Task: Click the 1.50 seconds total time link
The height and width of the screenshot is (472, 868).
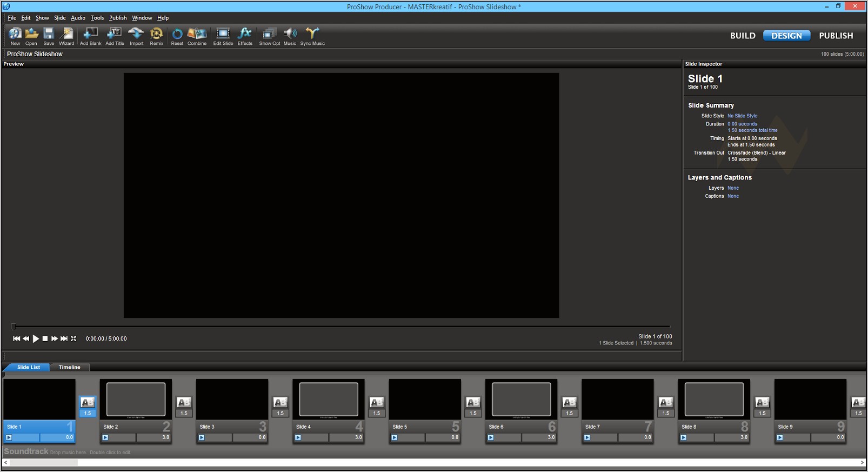Action: tap(752, 130)
